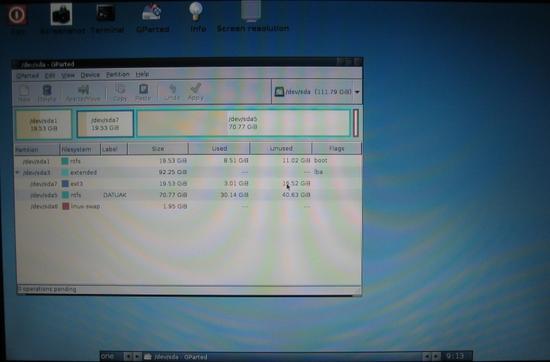Sort by the Used column header
550x362 pixels.
point(219,148)
